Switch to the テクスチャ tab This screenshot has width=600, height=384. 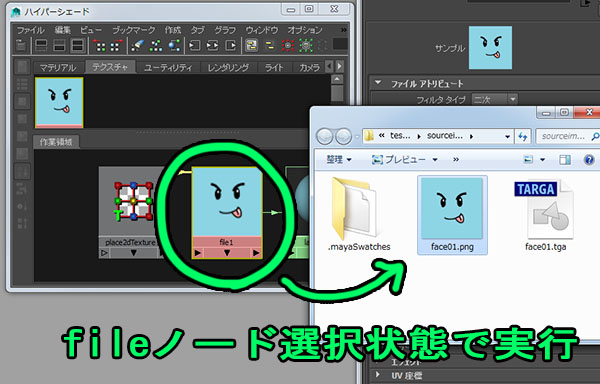tap(110, 67)
